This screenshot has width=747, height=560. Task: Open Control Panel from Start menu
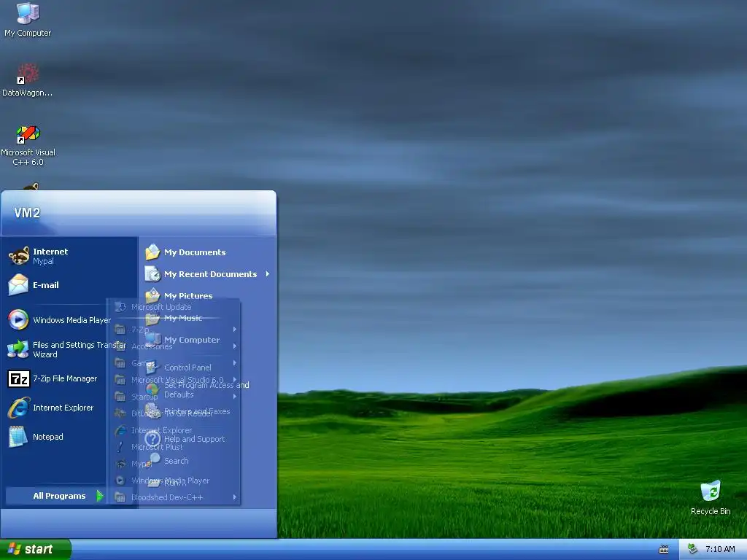coord(208,367)
